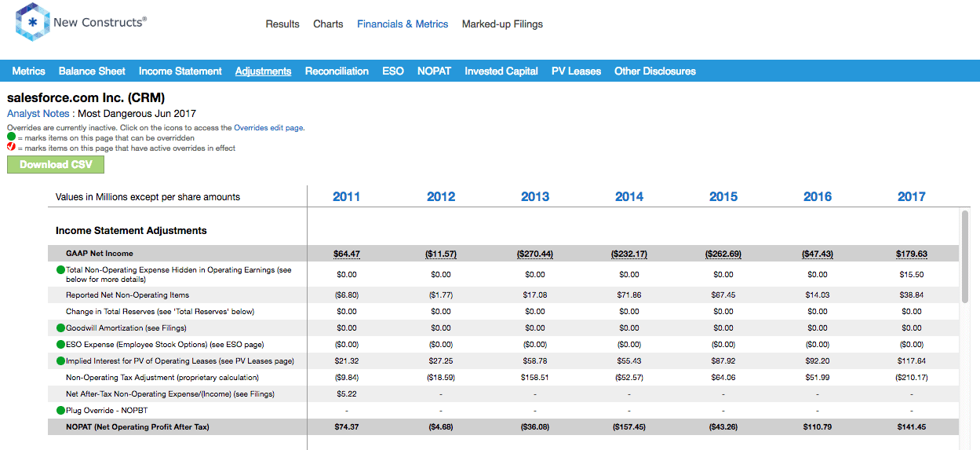Open the ESO tab
This screenshot has height=450, width=980.
393,71
